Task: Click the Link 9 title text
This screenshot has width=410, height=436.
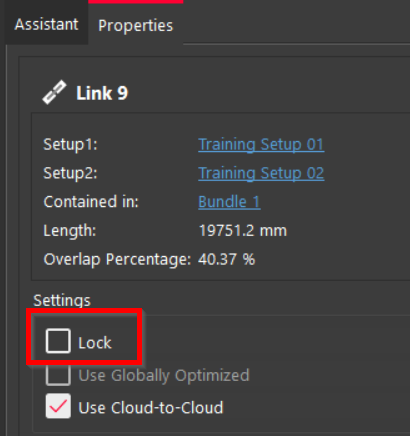Action: [102, 93]
